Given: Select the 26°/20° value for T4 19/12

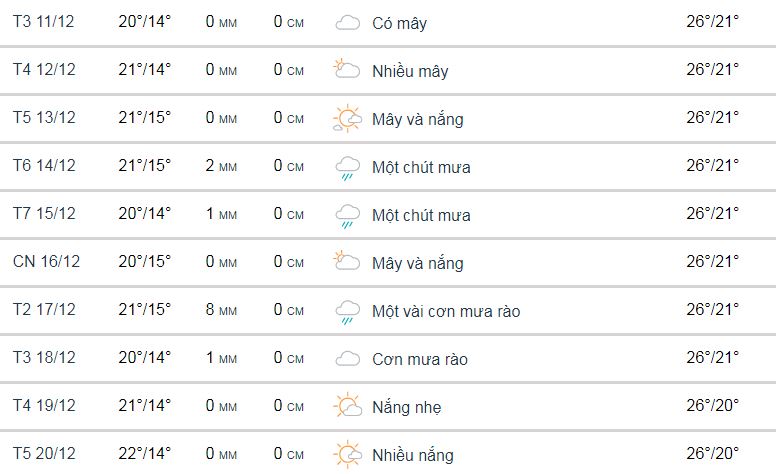Looking at the screenshot, I should [712, 405].
